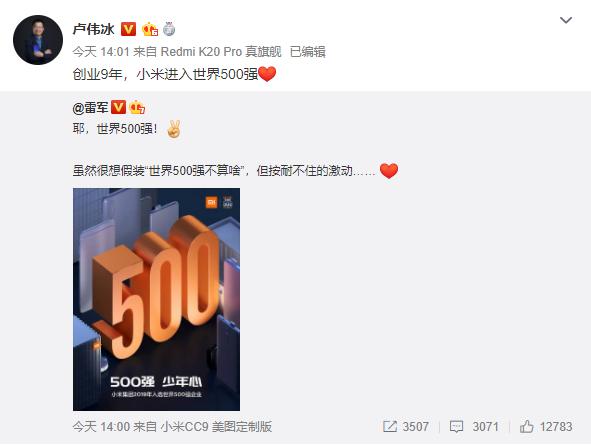
Task: Click the crown badge next to 雷军
Action: 137,108
